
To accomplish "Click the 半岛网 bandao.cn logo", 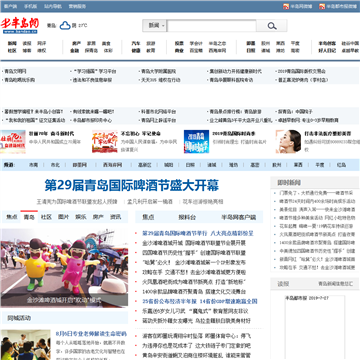I will tap(20, 25).
